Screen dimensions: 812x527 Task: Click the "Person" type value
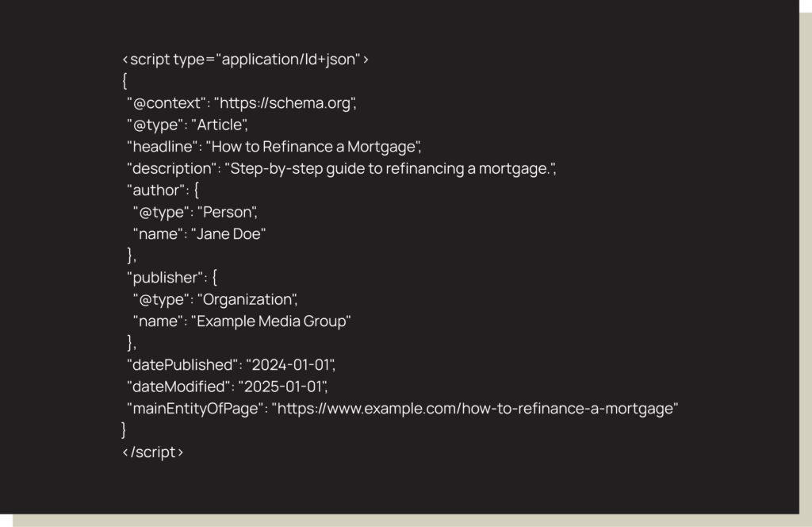pyautogui.click(x=227, y=212)
